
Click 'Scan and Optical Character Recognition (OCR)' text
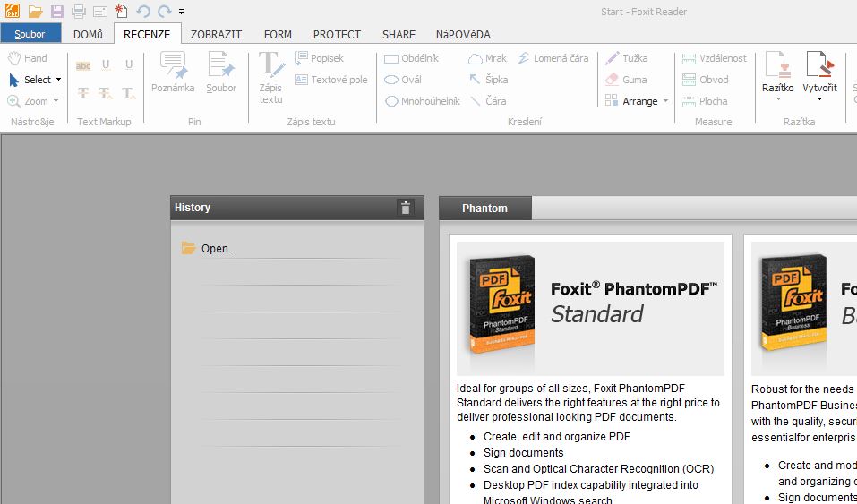point(598,469)
